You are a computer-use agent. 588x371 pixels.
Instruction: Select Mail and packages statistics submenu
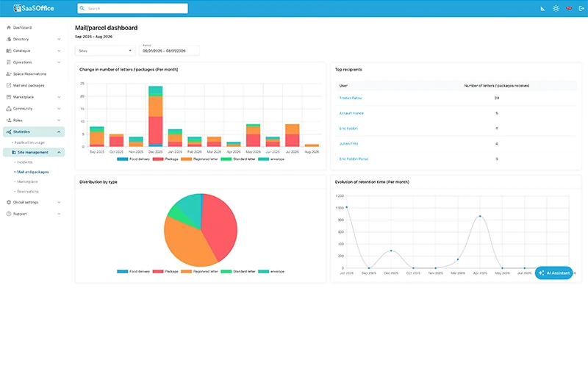(32, 172)
